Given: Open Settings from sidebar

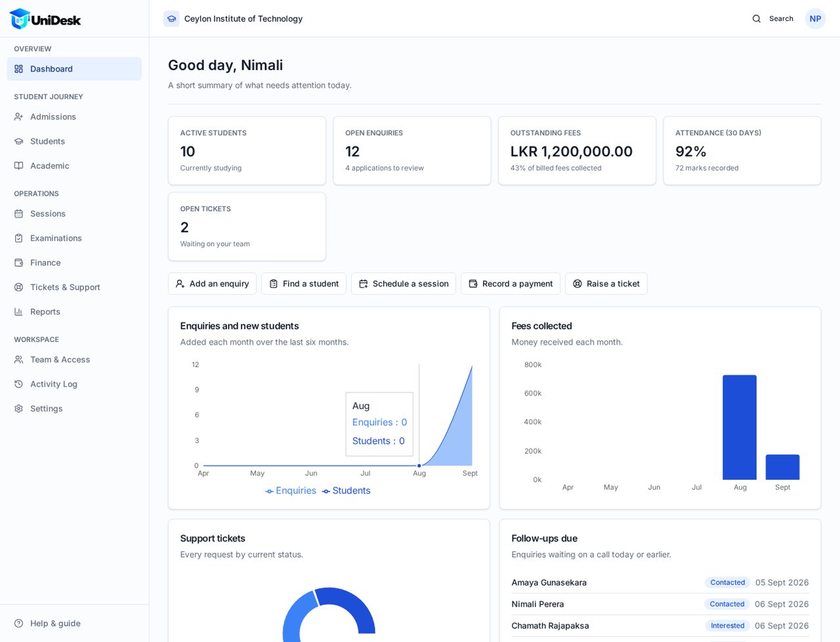Looking at the screenshot, I should [x=74, y=408].
